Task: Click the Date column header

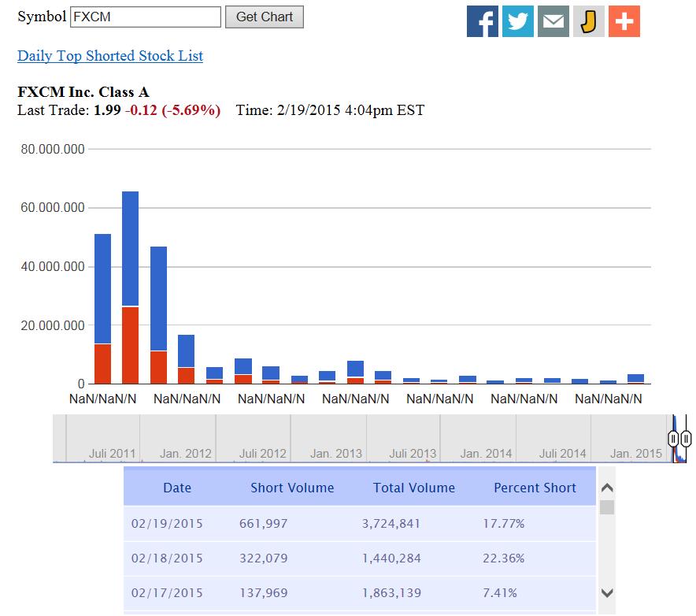Action: coord(177,488)
